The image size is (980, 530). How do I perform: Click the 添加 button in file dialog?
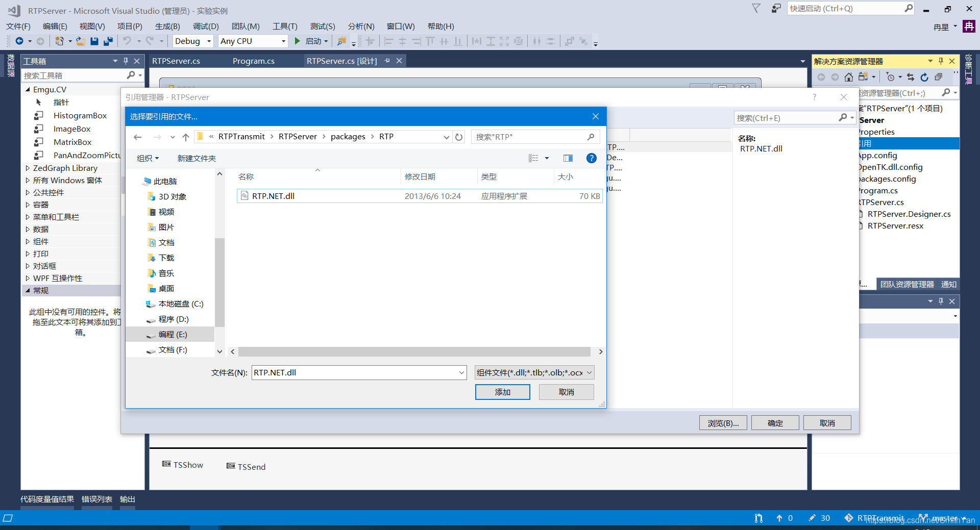[x=503, y=392]
